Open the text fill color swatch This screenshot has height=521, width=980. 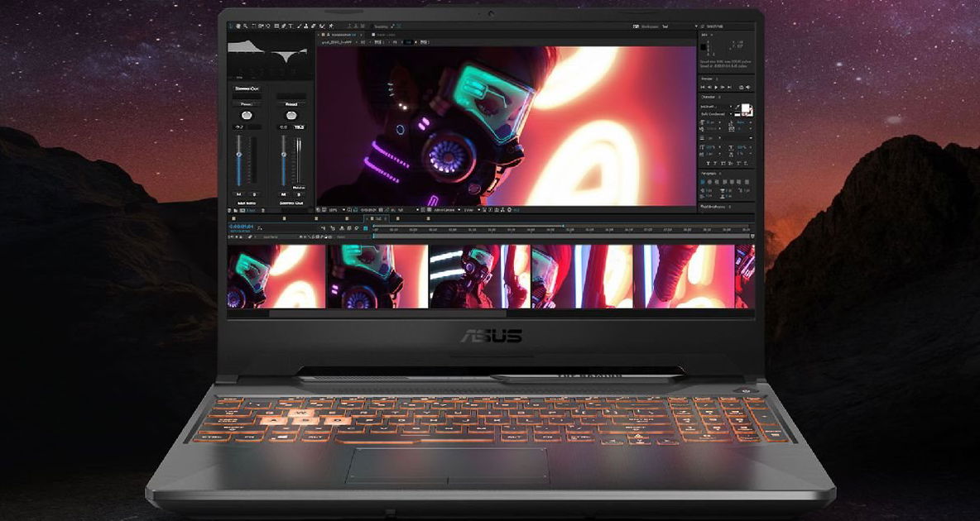pos(747,108)
